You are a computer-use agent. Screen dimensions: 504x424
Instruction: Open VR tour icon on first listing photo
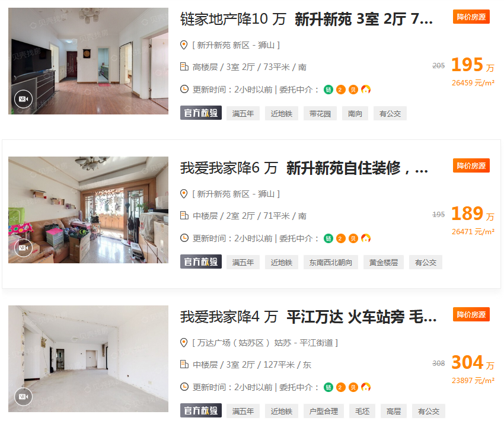tap(24, 99)
